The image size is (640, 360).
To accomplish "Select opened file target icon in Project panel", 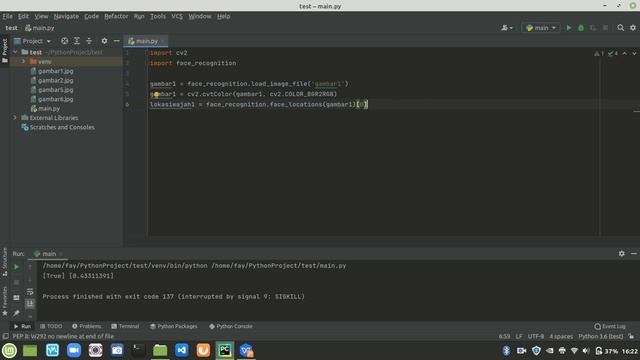I will point(64,41).
